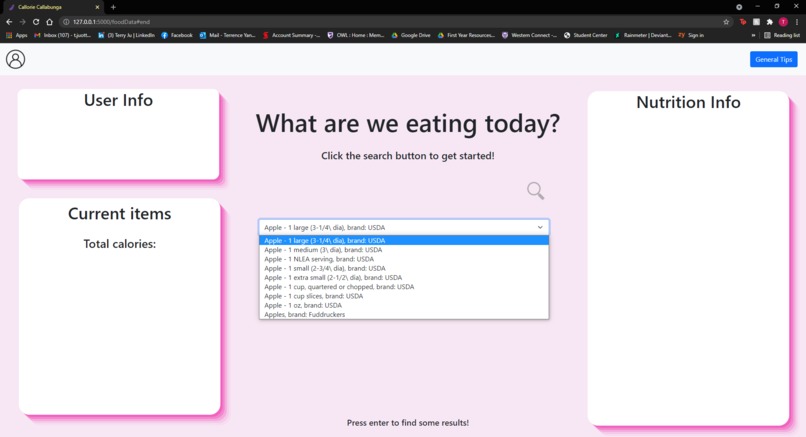Screen dimensions: 806x437
Task: Open the Reading list panel
Action: click(x=782, y=35)
